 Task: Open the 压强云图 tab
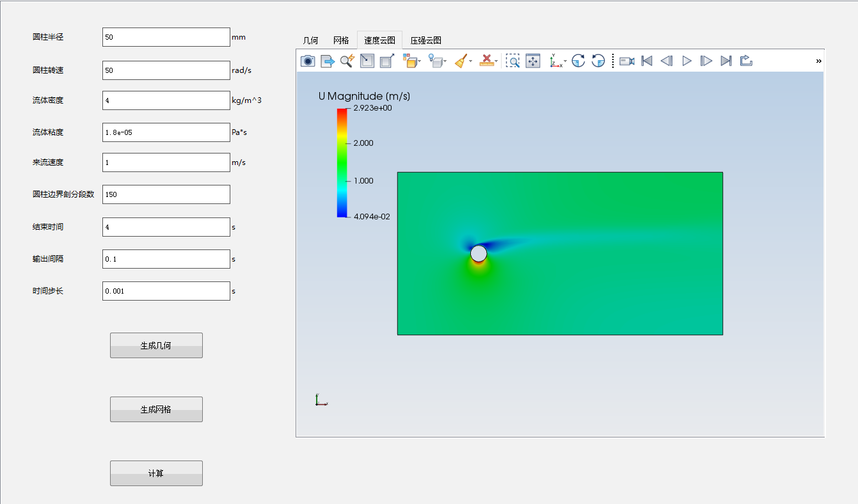point(426,40)
